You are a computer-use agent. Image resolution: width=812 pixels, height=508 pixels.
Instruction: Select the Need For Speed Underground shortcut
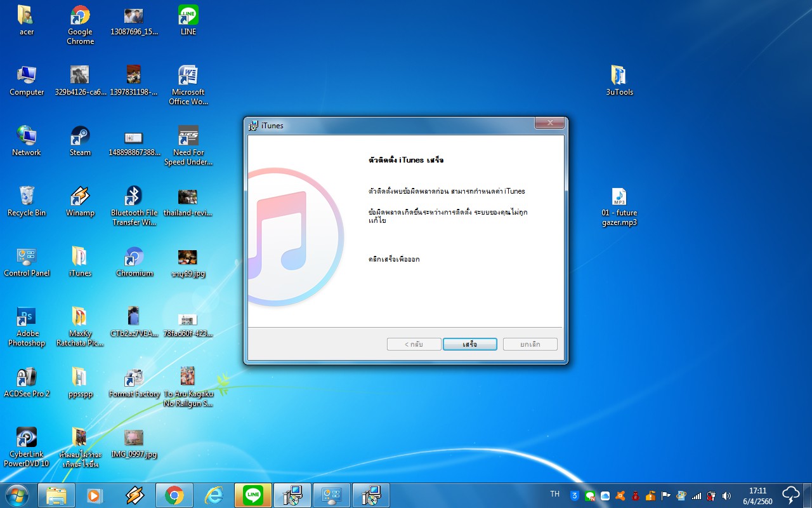click(x=188, y=145)
